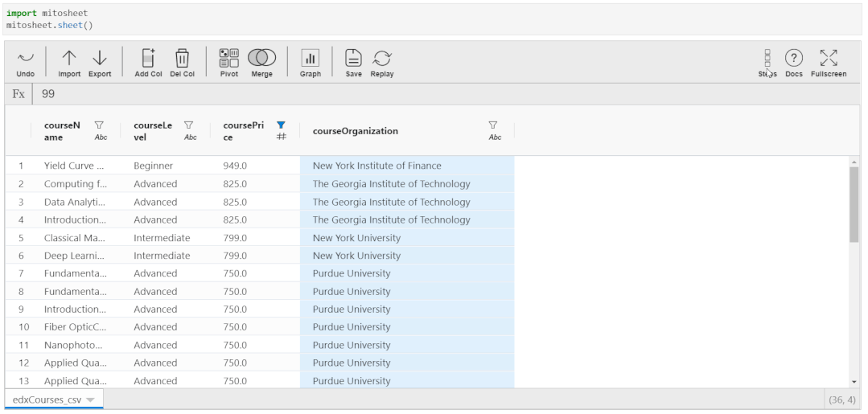Click the Replay analysis icon
868x414 pixels.
(x=382, y=58)
